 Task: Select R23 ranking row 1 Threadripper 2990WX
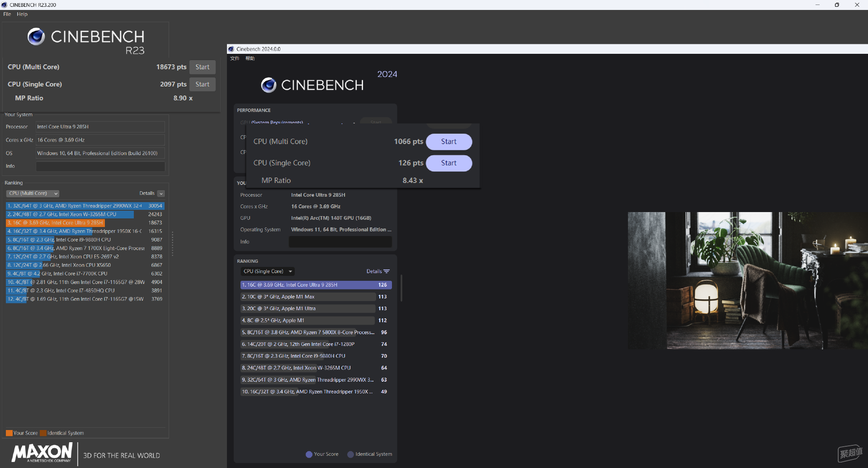pyautogui.click(x=85, y=206)
